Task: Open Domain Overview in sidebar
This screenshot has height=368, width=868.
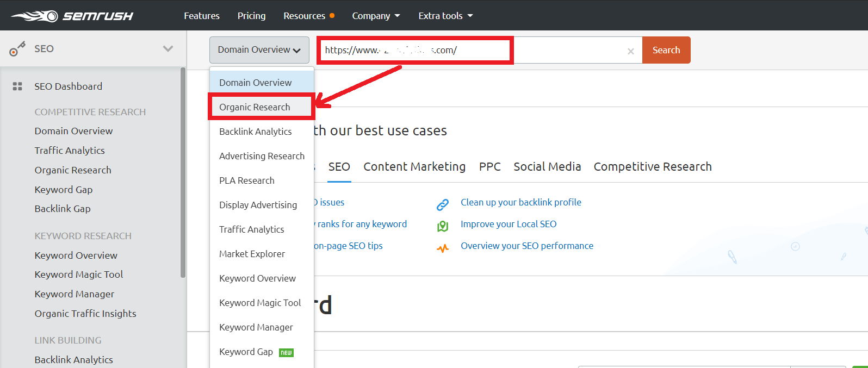Action: 73,131
